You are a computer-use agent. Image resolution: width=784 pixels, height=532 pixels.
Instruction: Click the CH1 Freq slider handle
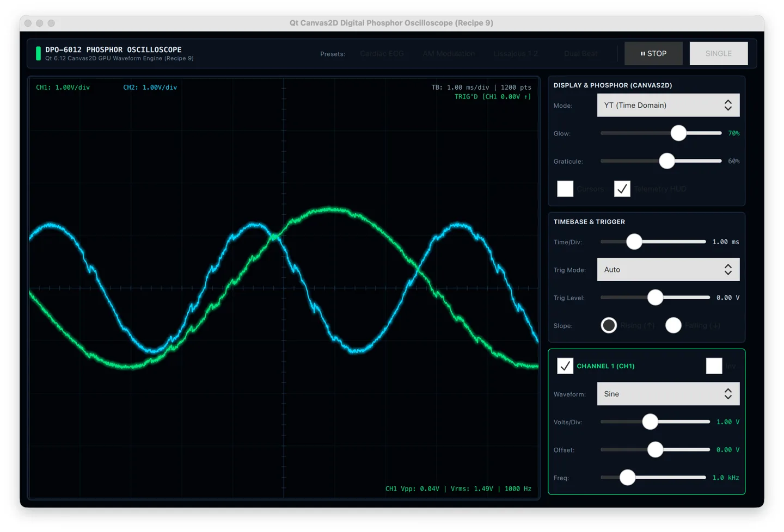click(x=628, y=478)
